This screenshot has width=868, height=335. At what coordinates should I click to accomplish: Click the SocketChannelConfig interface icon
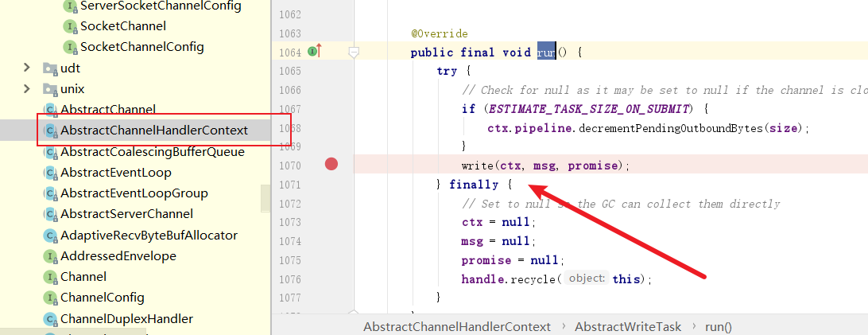point(71,47)
